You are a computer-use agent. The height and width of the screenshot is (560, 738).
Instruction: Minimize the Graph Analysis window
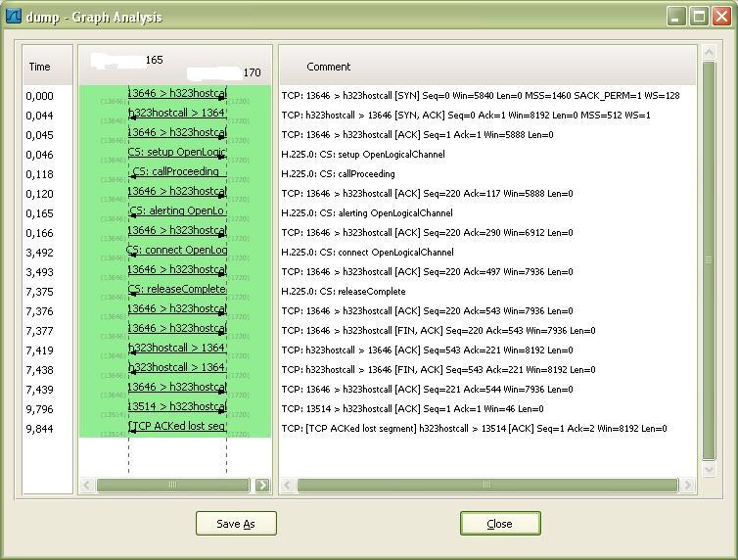pos(676,17)
